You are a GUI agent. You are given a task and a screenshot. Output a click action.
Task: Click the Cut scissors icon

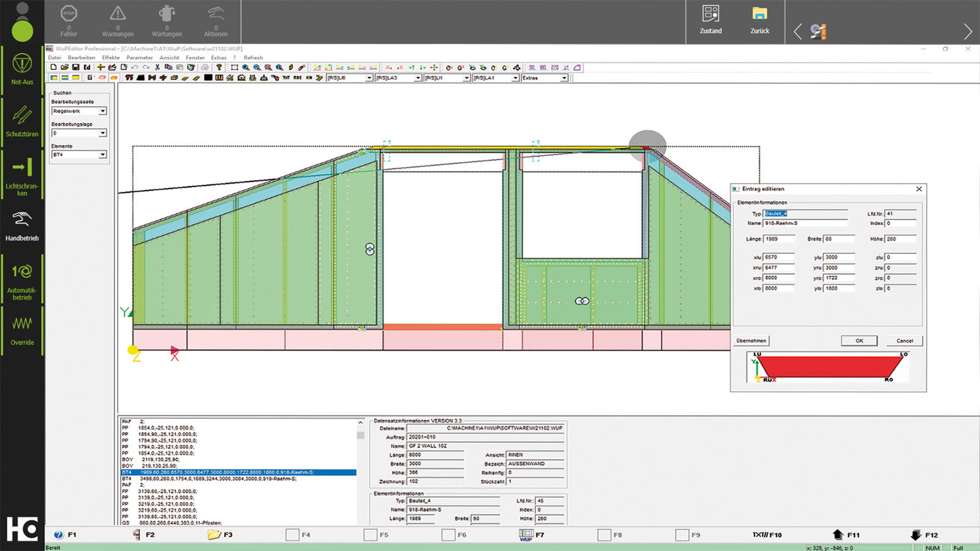157,67
